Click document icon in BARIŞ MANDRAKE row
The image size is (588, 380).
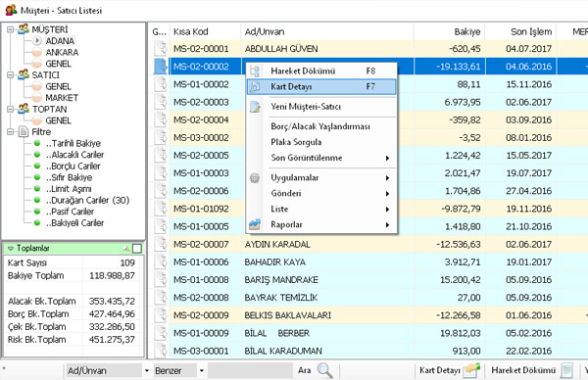pyautogui.click(x=161, y=280)
